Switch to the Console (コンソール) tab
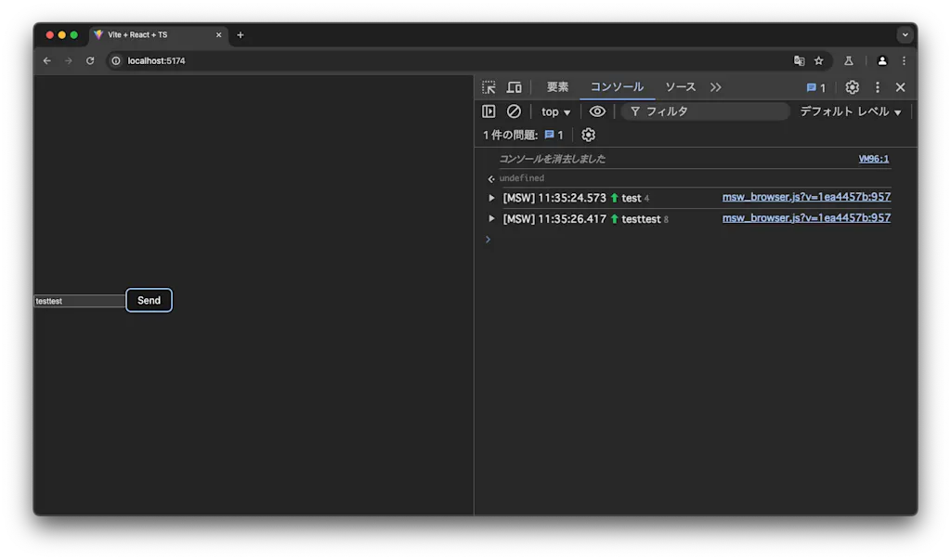 (617, 87)
